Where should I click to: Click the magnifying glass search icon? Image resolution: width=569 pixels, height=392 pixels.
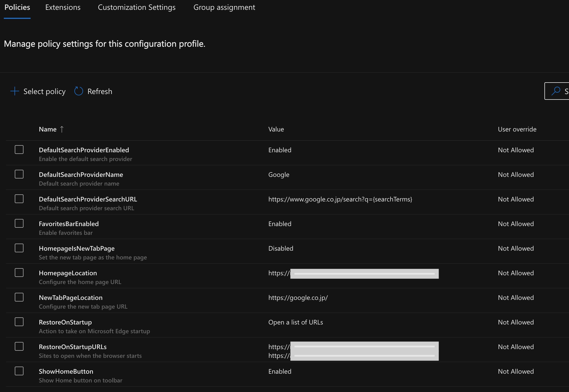coord(556,91)
